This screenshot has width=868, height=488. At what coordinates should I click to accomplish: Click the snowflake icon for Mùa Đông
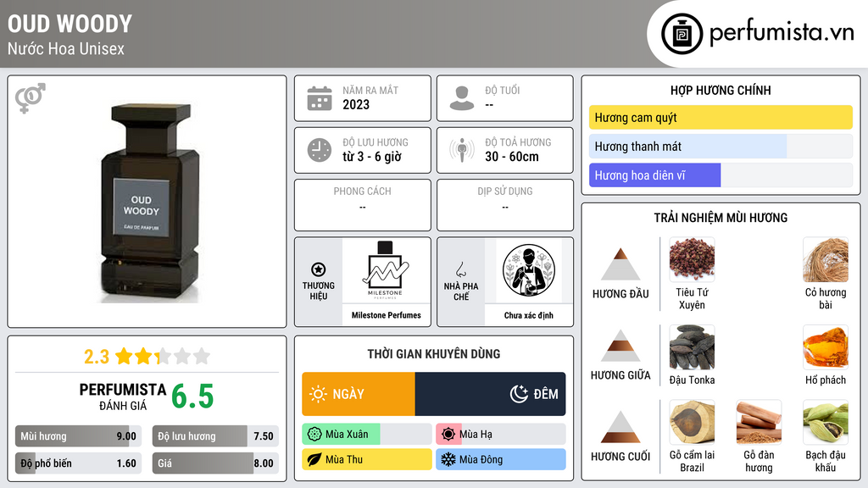(448, 459)
